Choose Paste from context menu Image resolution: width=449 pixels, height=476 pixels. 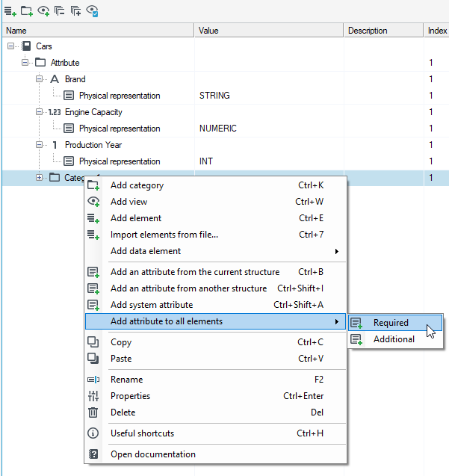click(215, 358)
